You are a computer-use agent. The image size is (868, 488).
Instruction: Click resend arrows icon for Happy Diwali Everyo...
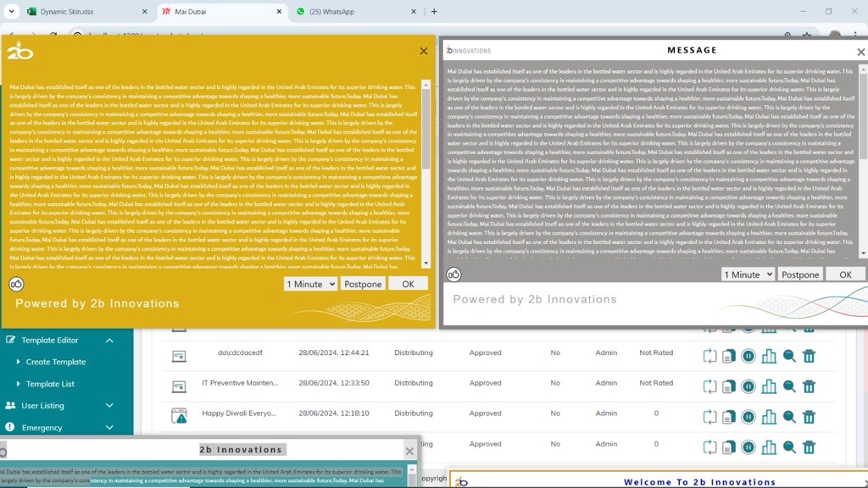pos(709,417)
